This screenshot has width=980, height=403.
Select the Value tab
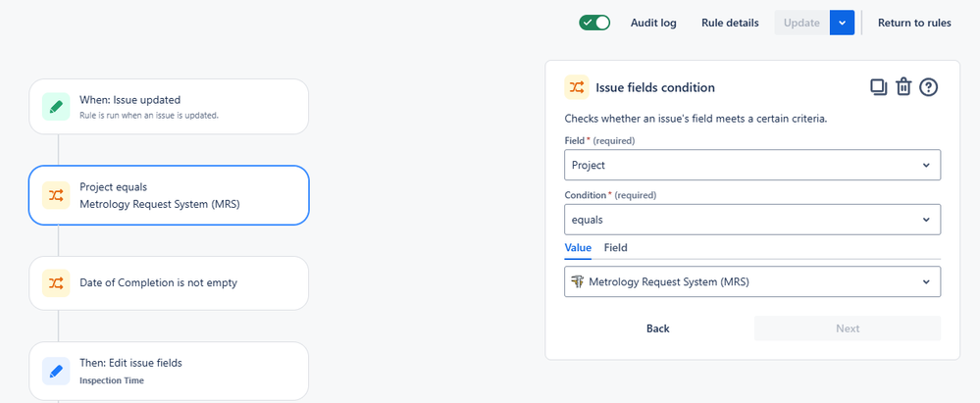578,247
